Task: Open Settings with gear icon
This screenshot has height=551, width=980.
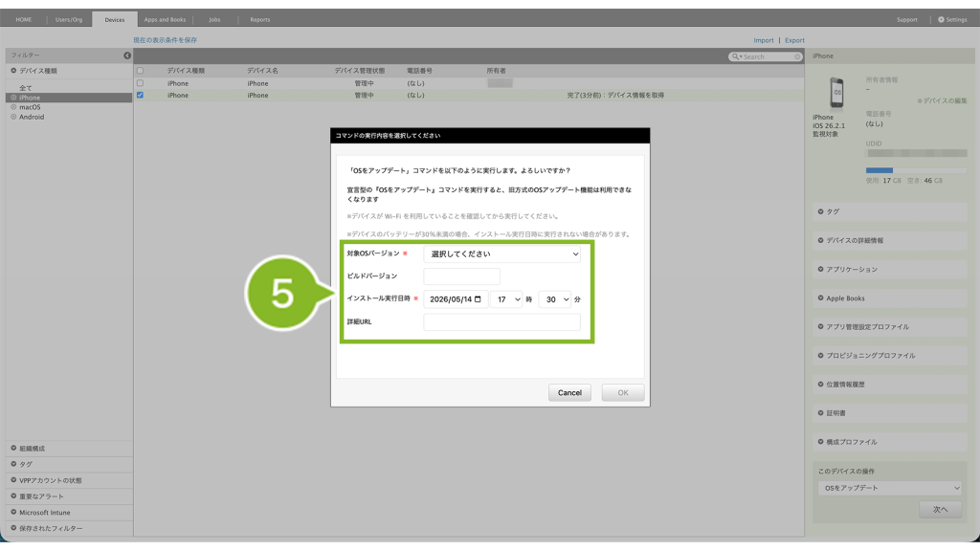Action: [952, 19]
